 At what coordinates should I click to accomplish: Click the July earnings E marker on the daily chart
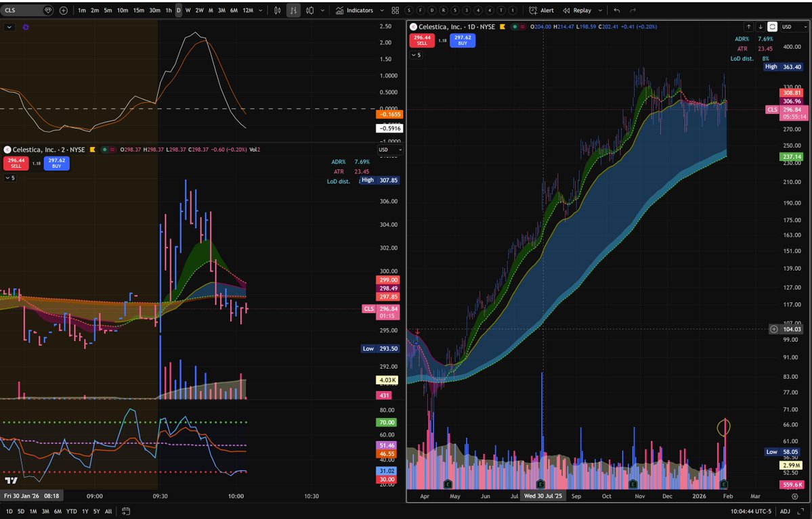(x=540, y=484)
